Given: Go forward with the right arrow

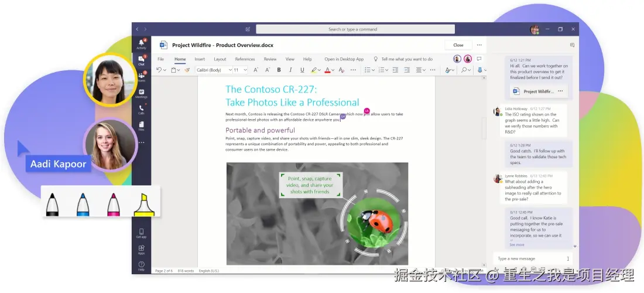Looking at the screenshot, I should pyautogui.click(x=145, y=29).
